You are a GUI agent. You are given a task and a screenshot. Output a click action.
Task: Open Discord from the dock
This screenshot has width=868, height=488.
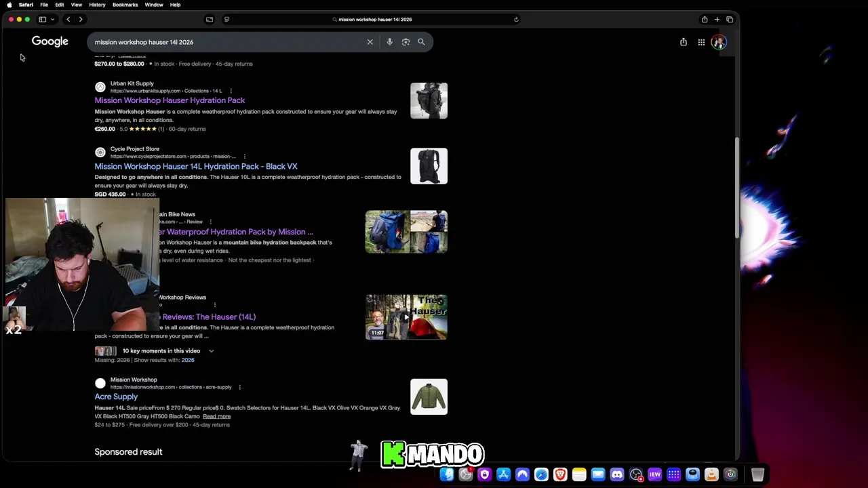click(x=617, y=474)
